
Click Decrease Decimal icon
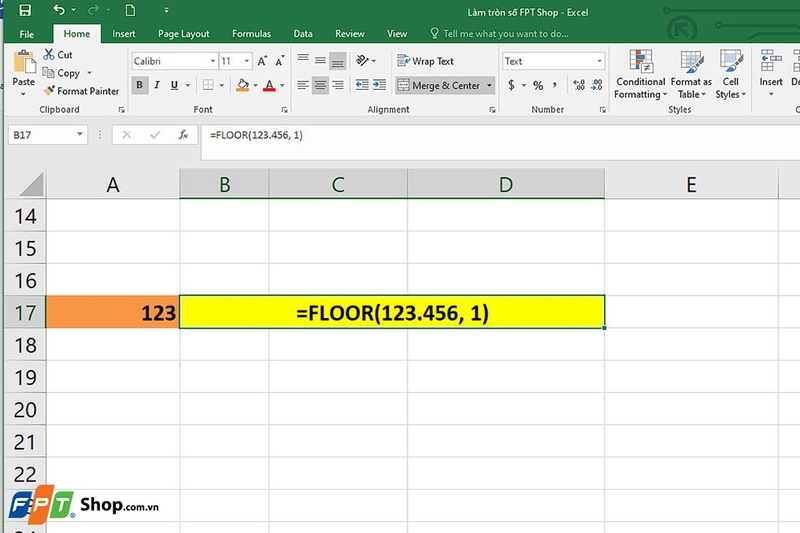click(596, 85)
